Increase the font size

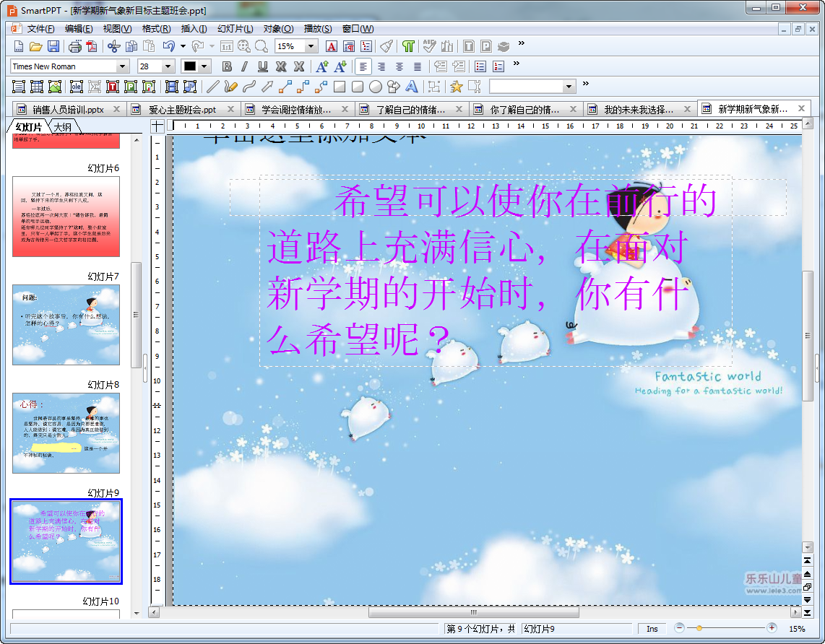[322, 66]
